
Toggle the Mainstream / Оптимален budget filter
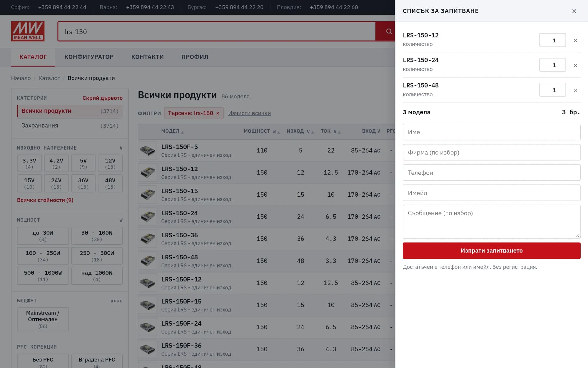(x=43, y=319)
